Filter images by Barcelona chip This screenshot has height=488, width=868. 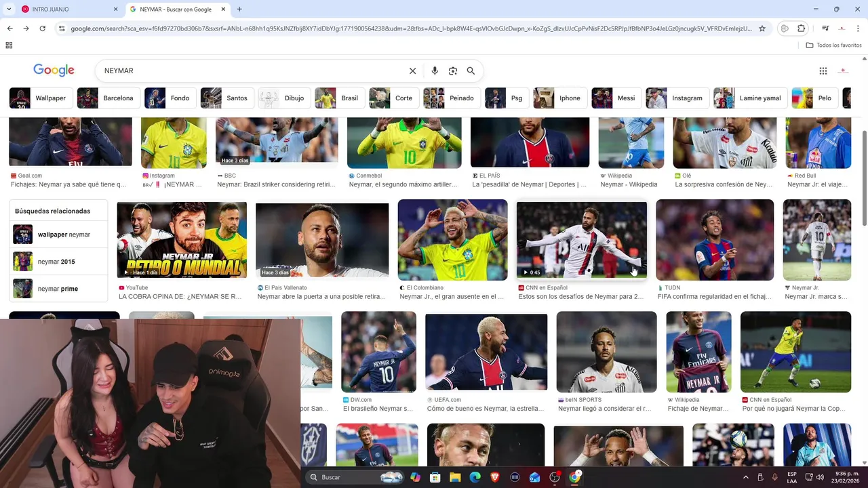pos(108,98)
